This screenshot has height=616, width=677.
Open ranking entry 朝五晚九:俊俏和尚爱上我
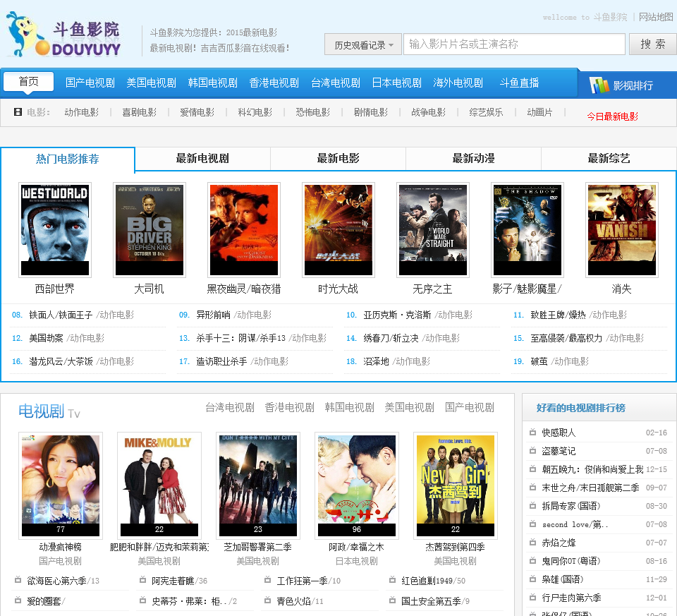point(592,469)
